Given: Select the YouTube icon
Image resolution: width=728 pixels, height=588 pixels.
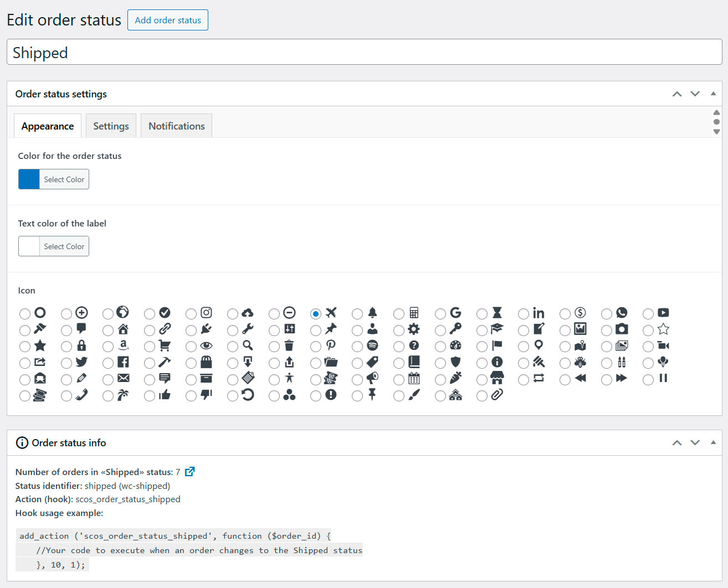Looking at the screenshot, I should pos(648,313).
